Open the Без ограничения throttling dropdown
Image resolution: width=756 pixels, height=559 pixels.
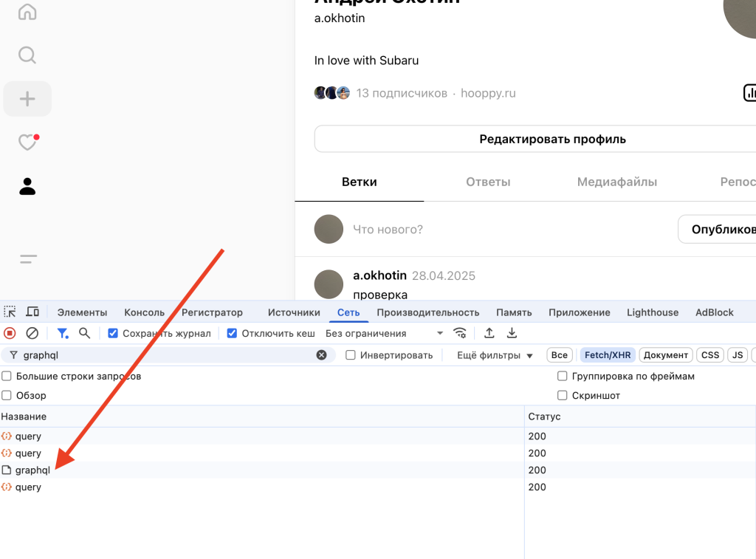[x=384, y=334]
